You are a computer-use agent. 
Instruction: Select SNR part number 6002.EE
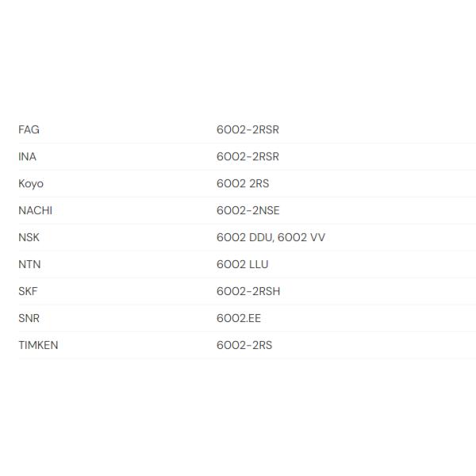[239, 318]
